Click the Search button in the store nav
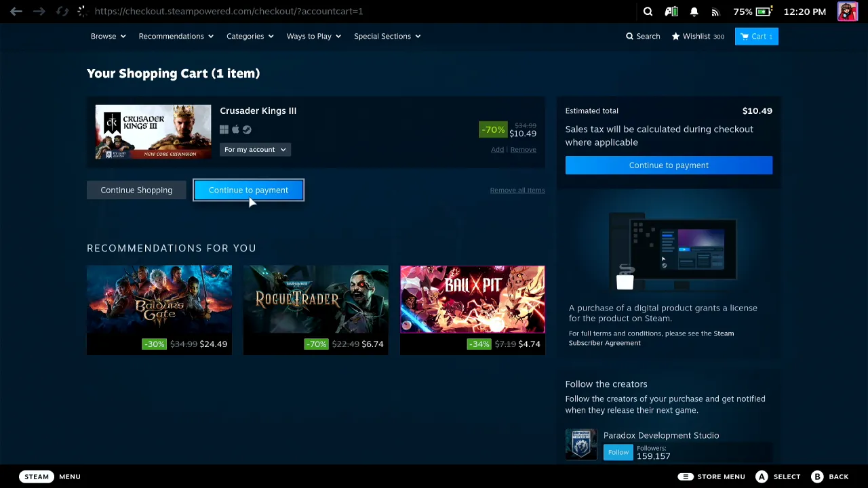The width and height of the screenshot is (868, 488). [x=643, y=37]
